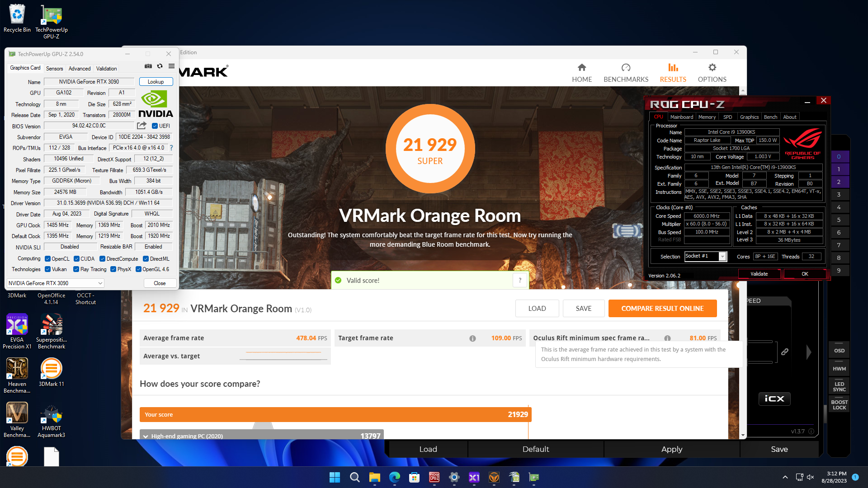Image resolution: width=868 pixels, height=488 pixels.
Task: Toggle Vulkan checkbox
Action: point(47,269)
